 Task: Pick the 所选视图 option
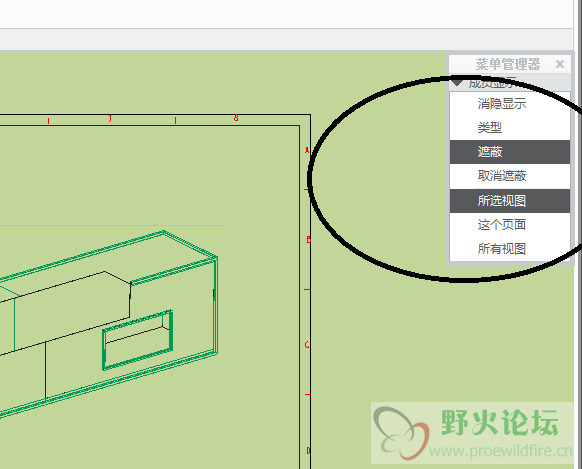tap(509, 201)
